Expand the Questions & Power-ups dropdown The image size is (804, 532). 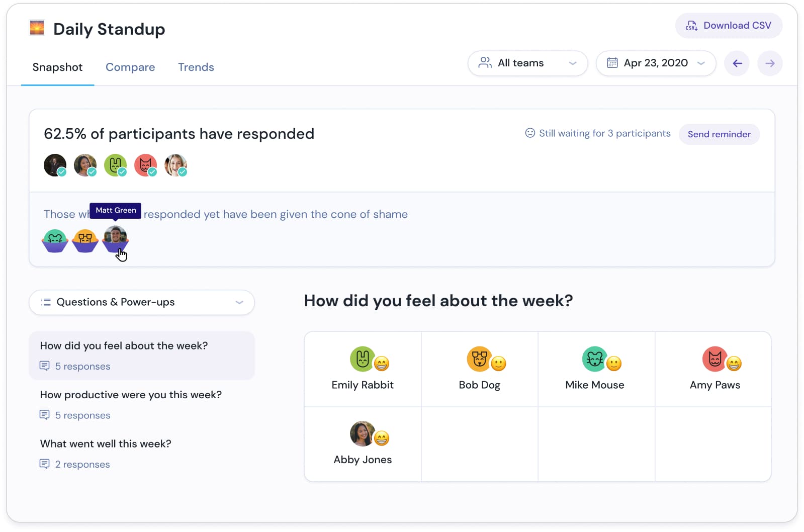(142, 302)
